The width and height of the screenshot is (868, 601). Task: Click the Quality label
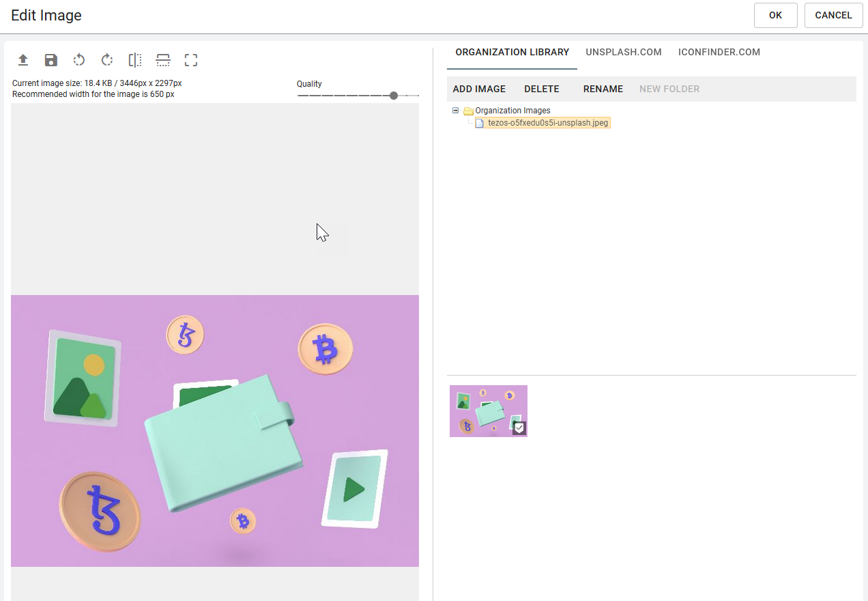tap(309, 84)
